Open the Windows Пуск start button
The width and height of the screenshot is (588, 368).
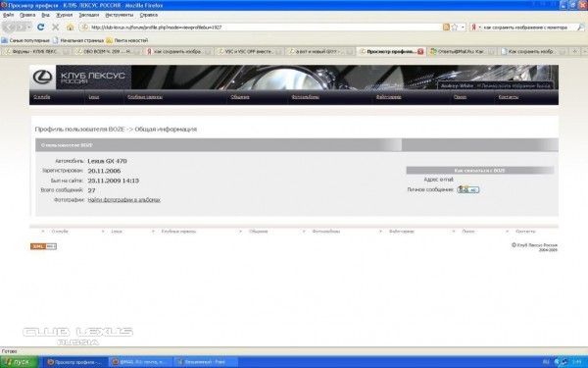click(19, 362)
